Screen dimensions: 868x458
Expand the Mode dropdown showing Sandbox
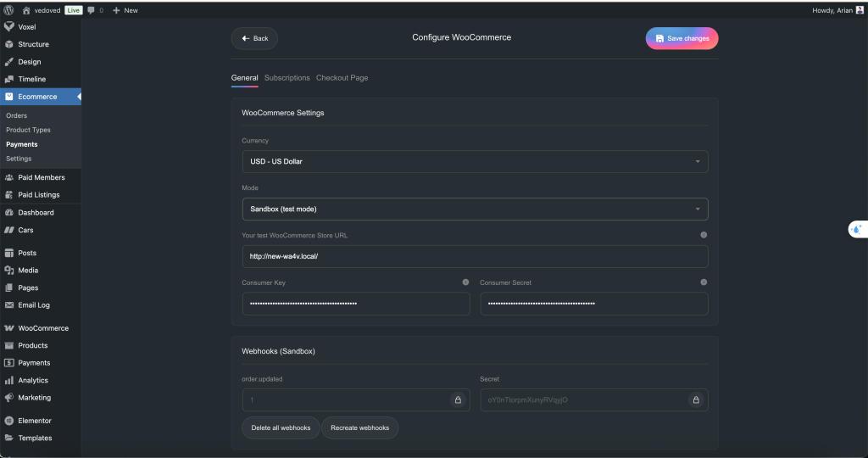click(x=475, y=209)
